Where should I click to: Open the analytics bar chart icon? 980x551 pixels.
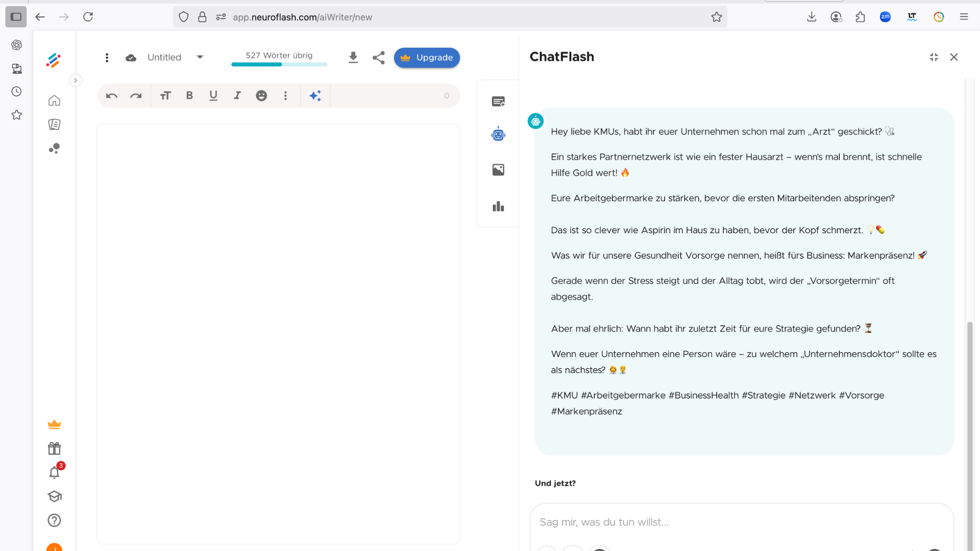click(x=498, y=207)
